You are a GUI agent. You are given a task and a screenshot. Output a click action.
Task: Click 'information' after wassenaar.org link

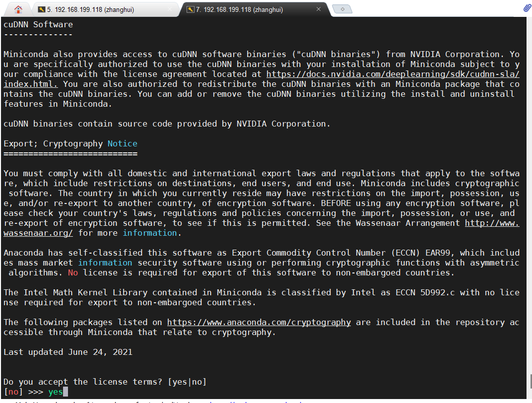[x=150, y=233]
